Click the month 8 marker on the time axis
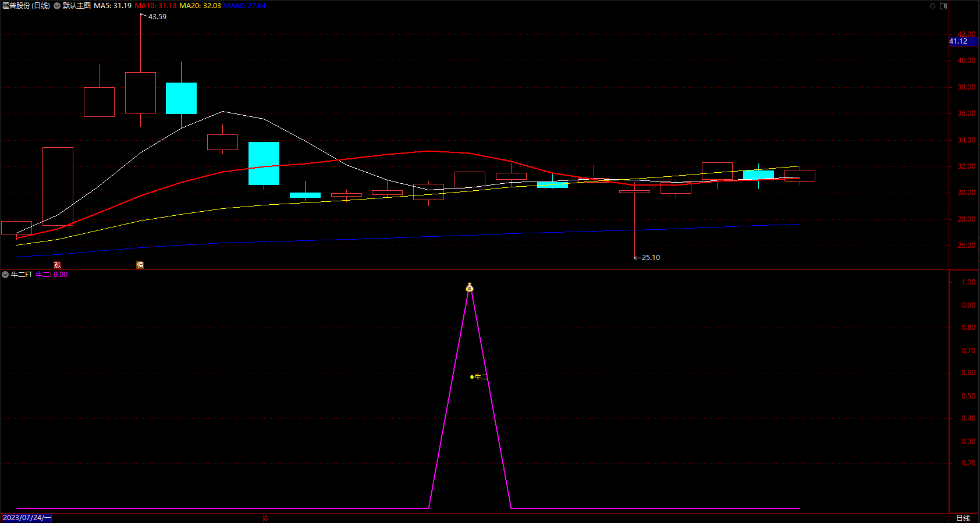The width and height of the screenshot is (980, 523). coord(266,518)
